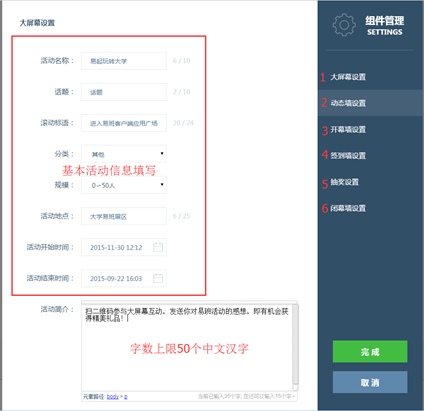Click the green 完成 button

pos(370,351)
